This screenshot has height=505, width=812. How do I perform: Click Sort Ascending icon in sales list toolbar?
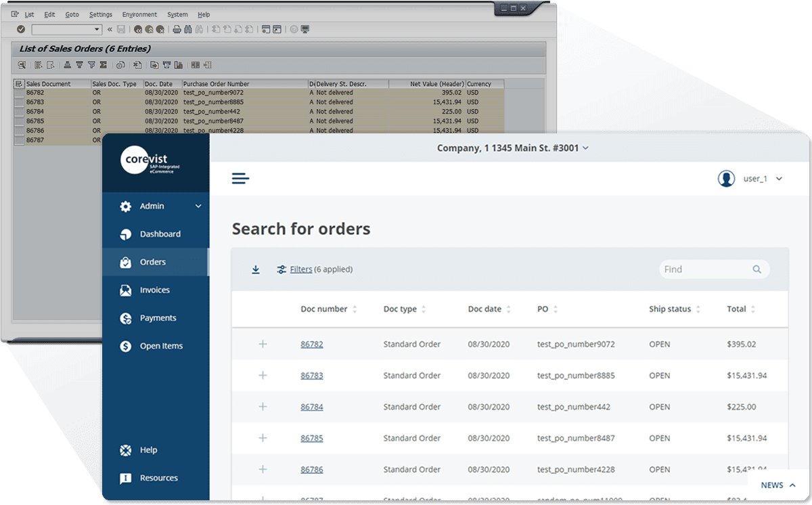tap(67, 65)
